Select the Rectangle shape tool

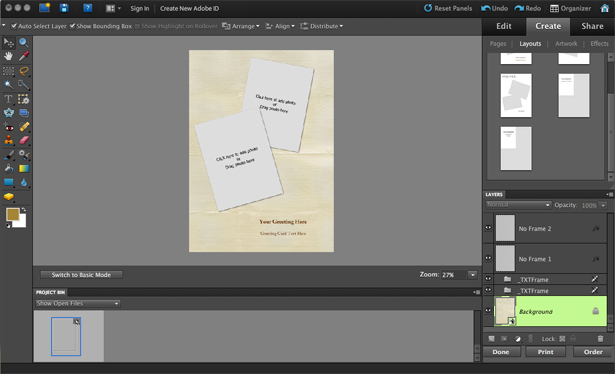tap(8, 182)
